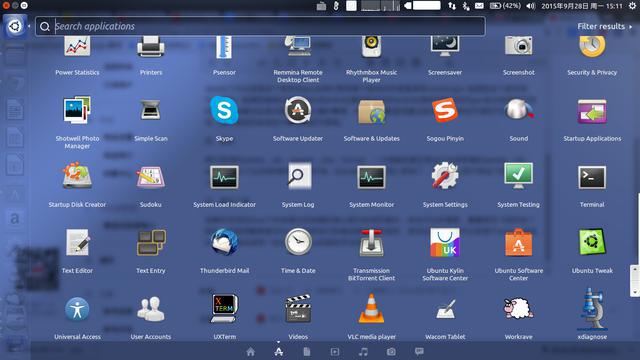Open the Photos lens tab

click(391, 352)
